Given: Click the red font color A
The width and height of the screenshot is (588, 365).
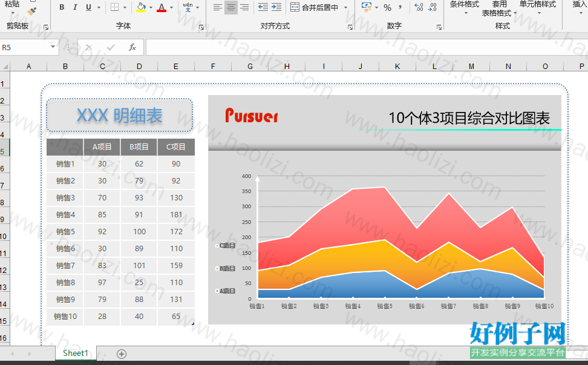Looking at the screenshot, I should pyautogui.click(x=162, y=7).
